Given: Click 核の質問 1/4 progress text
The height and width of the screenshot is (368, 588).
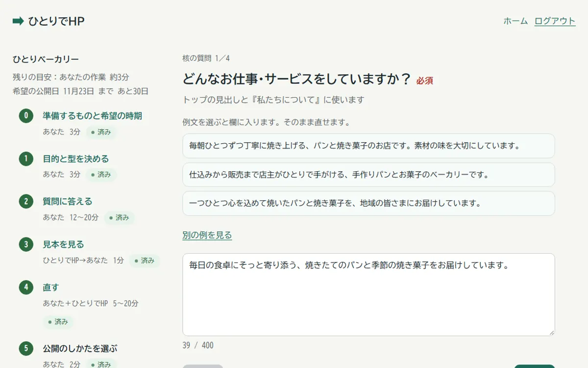Looking at the screenshot, I should pos(206,58).
